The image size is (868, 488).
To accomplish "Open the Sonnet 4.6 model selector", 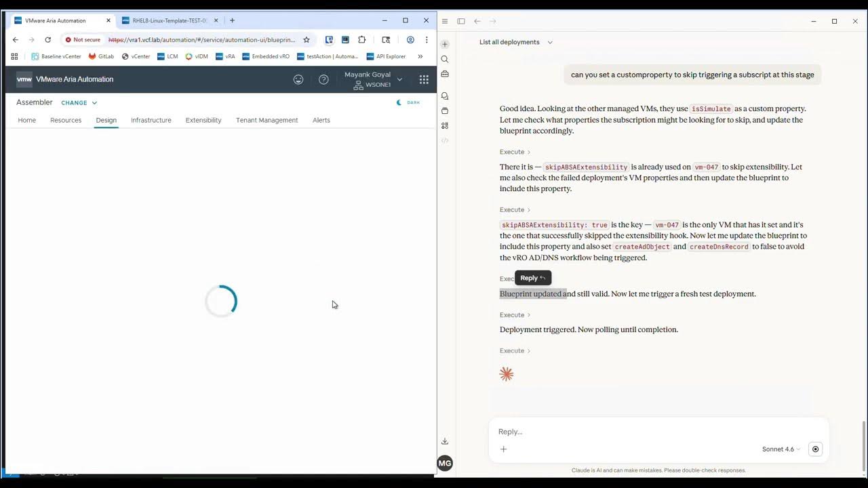I will click(781, 449).
